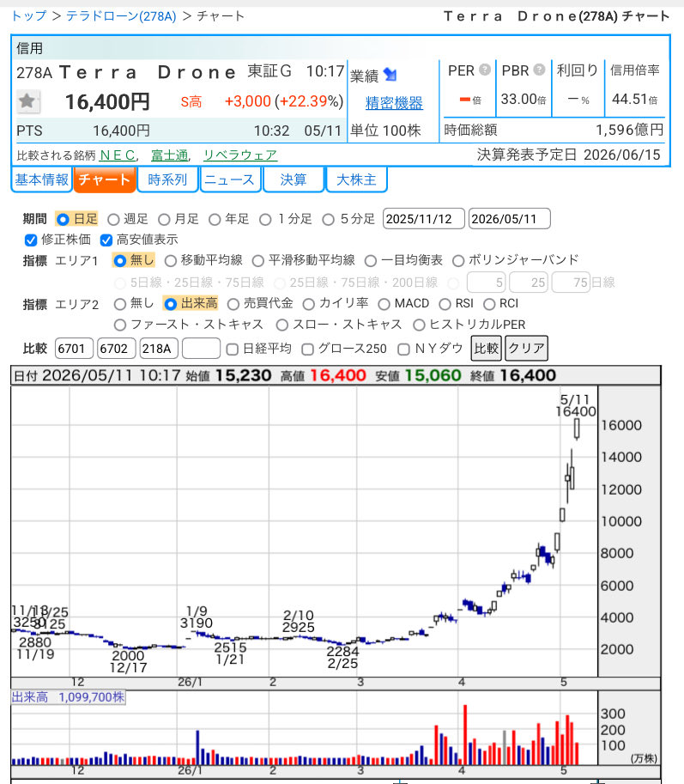Viewport: 684px width, 784px height.
Task: Check the グロース250 comparison checkbox
Action: (308, 349)
